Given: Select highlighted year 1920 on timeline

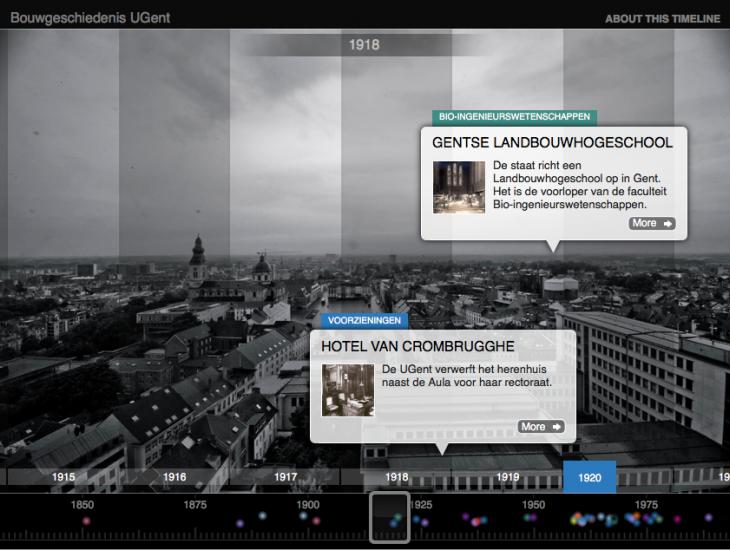Looking at the screenshot, I should tap(589, 477).
